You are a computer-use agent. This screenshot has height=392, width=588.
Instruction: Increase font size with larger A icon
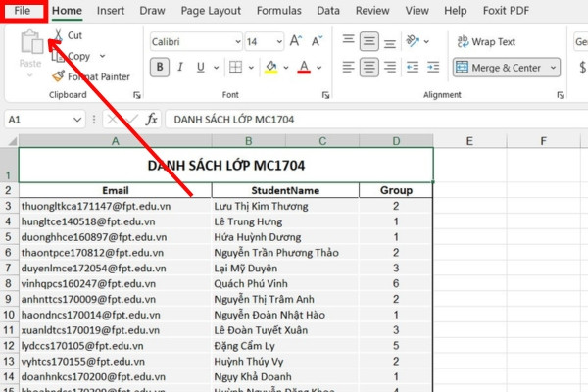pos(296,41)
